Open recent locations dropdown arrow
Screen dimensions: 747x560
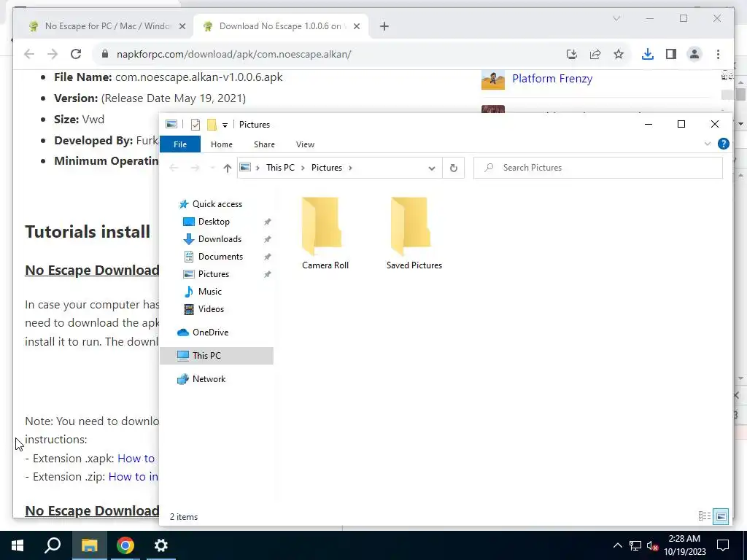click(212, 168)
